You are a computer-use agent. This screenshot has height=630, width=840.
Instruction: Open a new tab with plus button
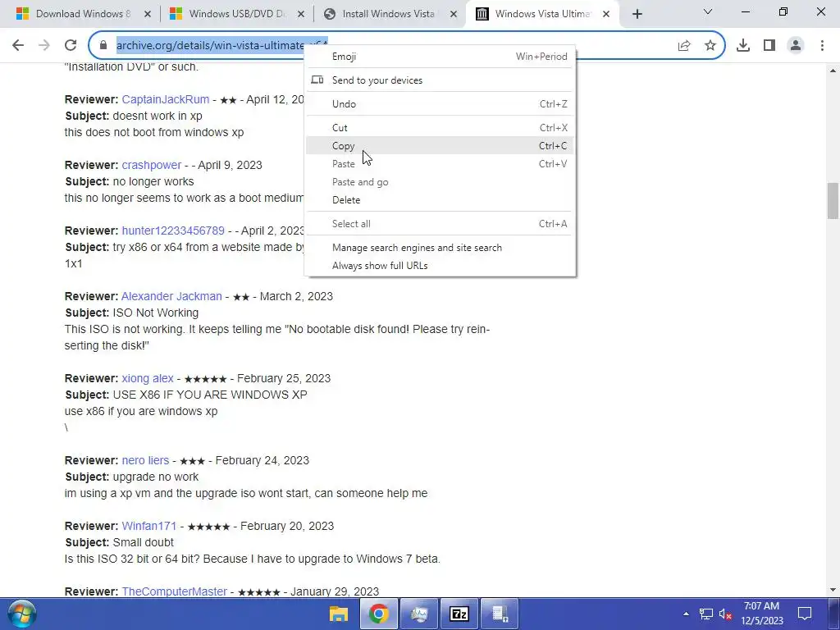pos(637,15)
